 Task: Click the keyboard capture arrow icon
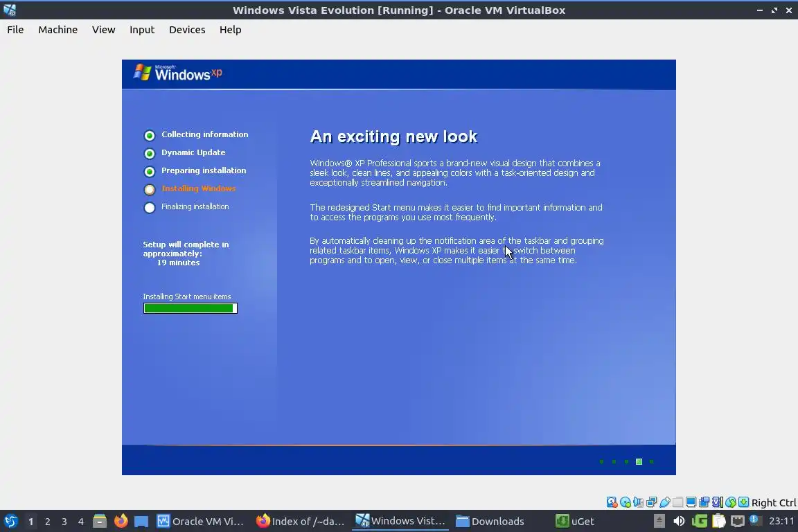pos(743,502)
